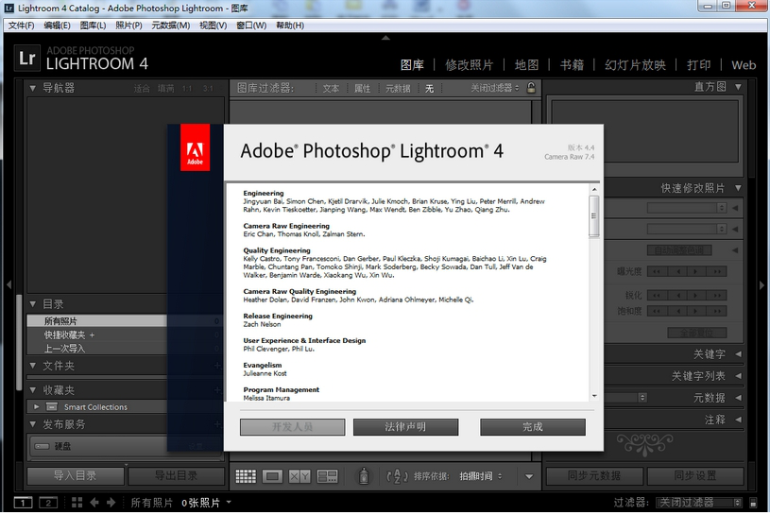Hide the left panel with edge arrow
This screenshot has height=532, width=770.
9,284
